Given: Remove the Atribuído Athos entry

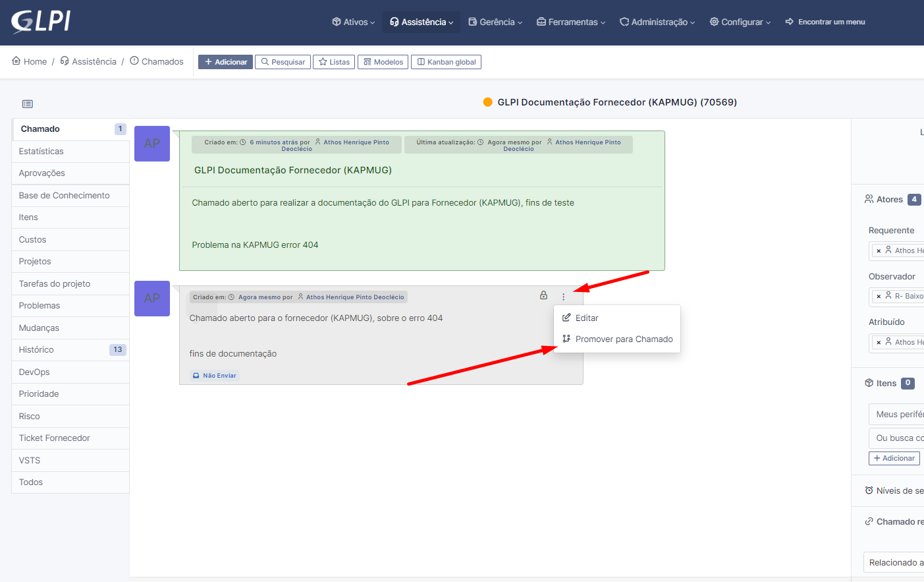Looking at the screenshot, I should click(x=879, y=343).
